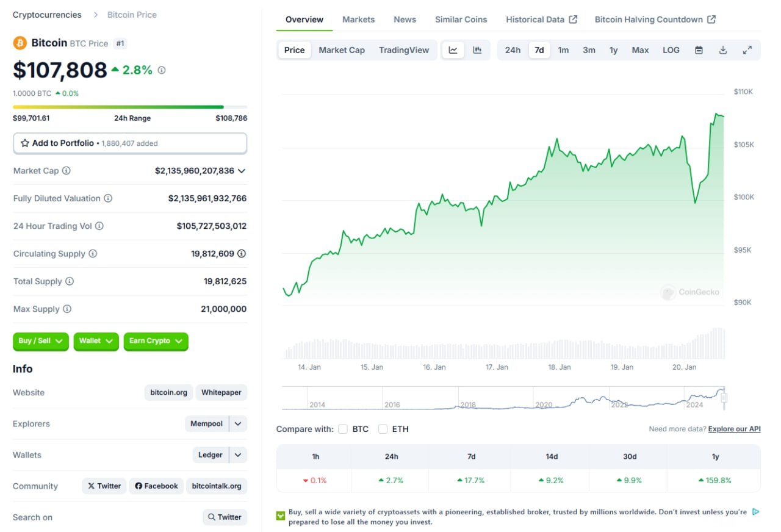Open the Overview tab
781x532 pixels.
[304, 20]
